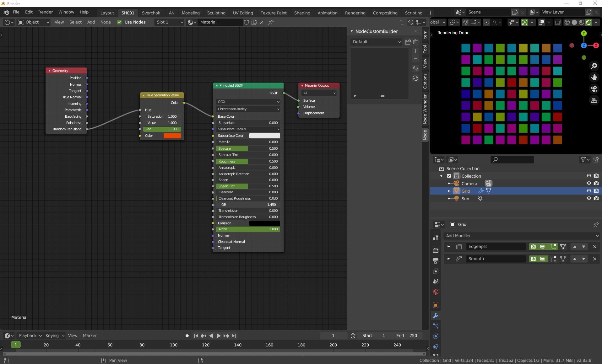This screenshot has width=602, height=364.
Task: Delete the Smooth modifier with X
Action: [594, 259]
